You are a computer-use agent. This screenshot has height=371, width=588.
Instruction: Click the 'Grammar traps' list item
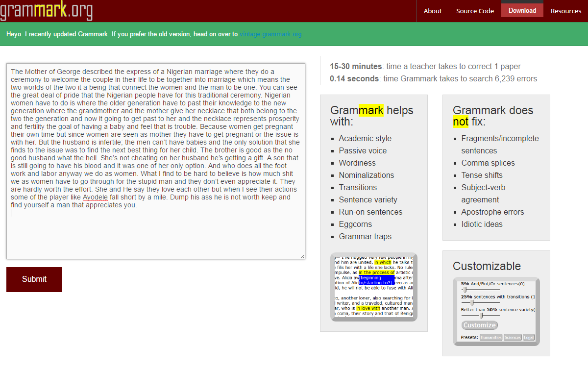coord(365,236)
